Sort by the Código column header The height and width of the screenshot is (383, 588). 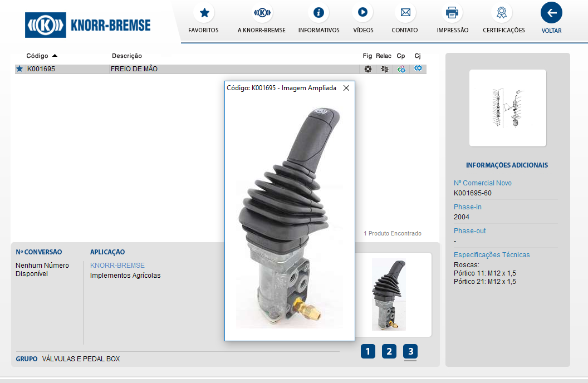(37, 56)
